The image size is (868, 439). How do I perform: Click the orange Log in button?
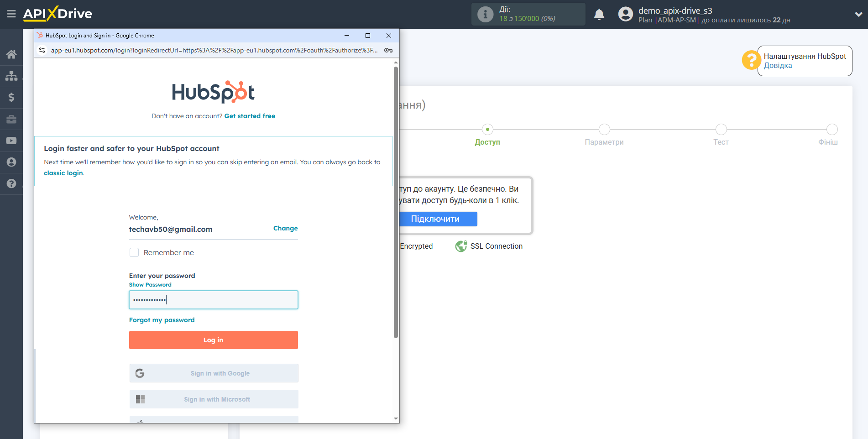click(x=214, y=340)
